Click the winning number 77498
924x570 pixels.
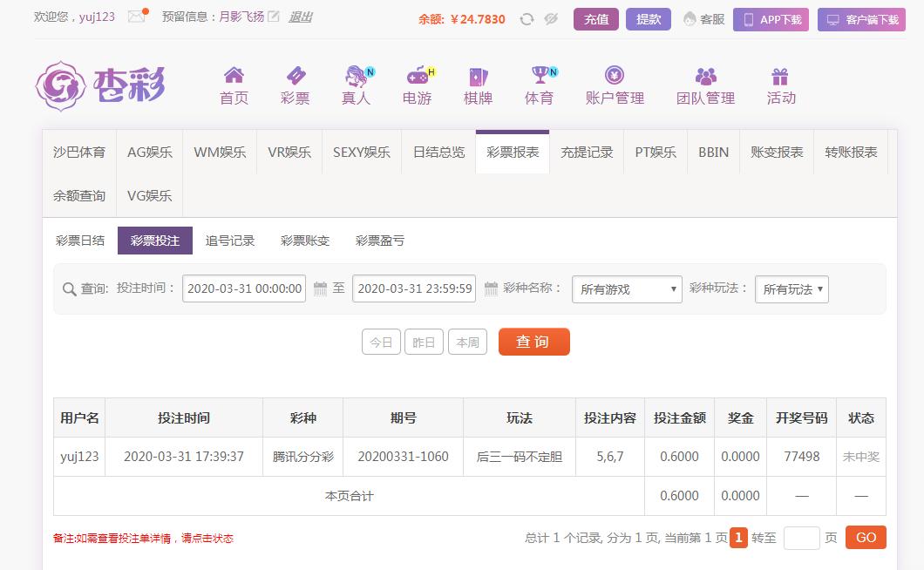[x=801, y=457]
